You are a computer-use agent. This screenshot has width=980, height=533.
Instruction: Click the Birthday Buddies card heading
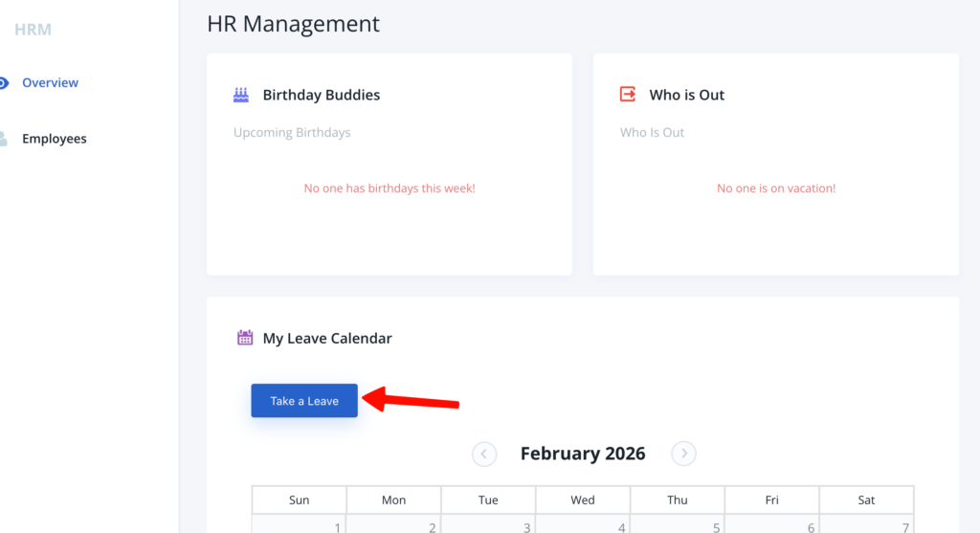coord(321,95)
